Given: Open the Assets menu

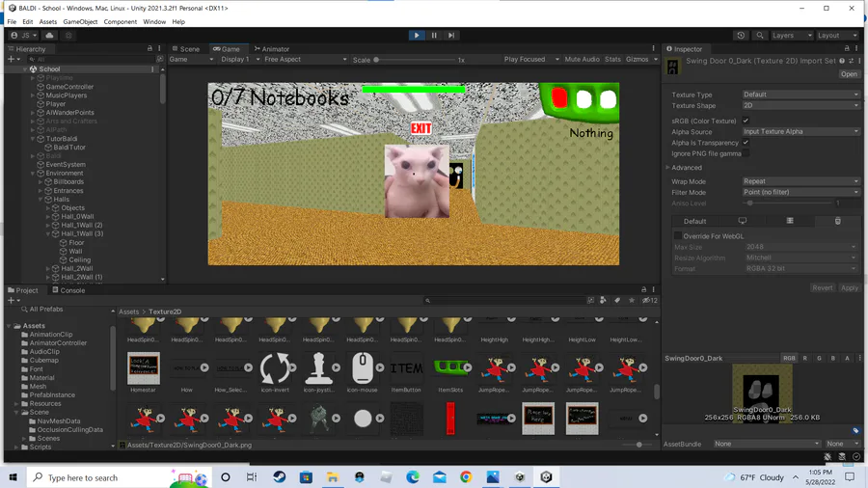Looking at the screenshot, I should (x=48, y=21).
